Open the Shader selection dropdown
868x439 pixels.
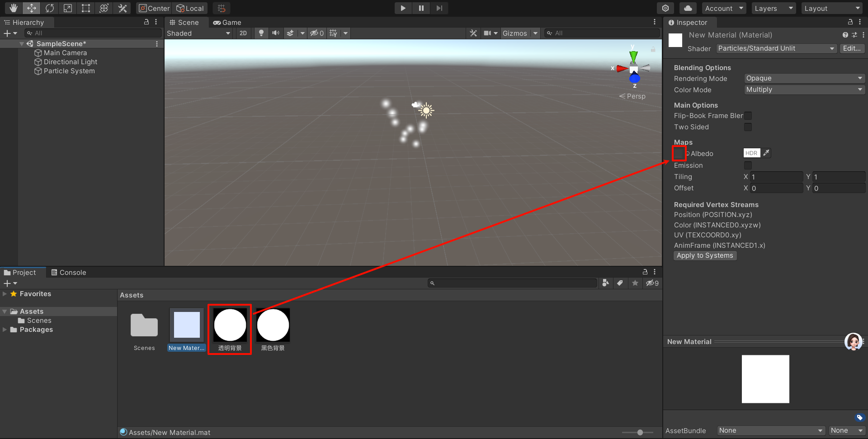(776, 48)
